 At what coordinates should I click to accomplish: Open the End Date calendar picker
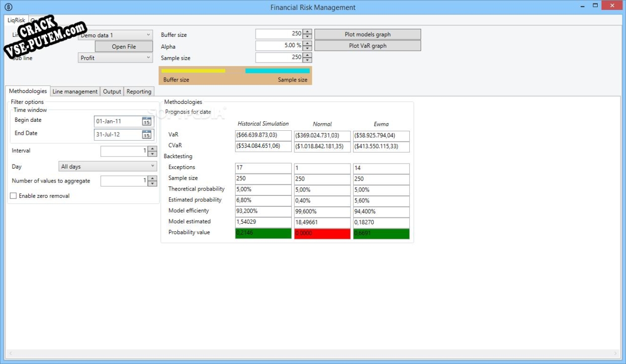tap(146, 134)
